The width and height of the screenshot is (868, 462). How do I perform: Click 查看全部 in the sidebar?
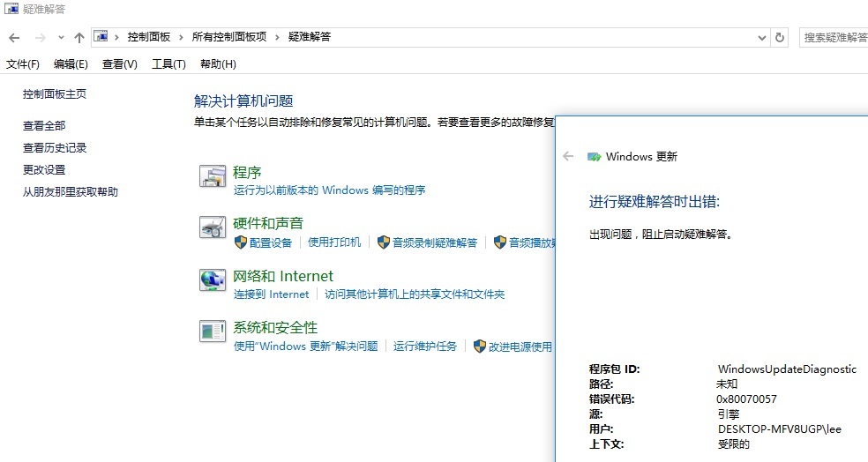[44, 125]
